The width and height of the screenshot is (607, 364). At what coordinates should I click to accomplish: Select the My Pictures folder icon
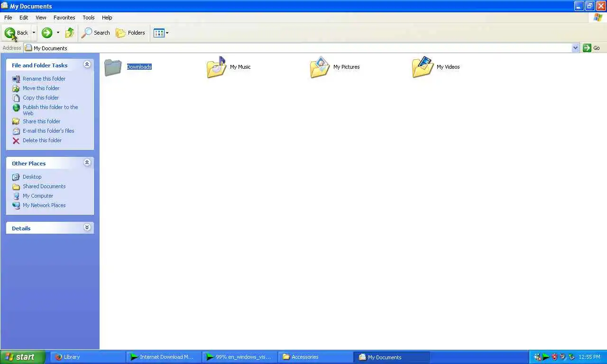320,67
